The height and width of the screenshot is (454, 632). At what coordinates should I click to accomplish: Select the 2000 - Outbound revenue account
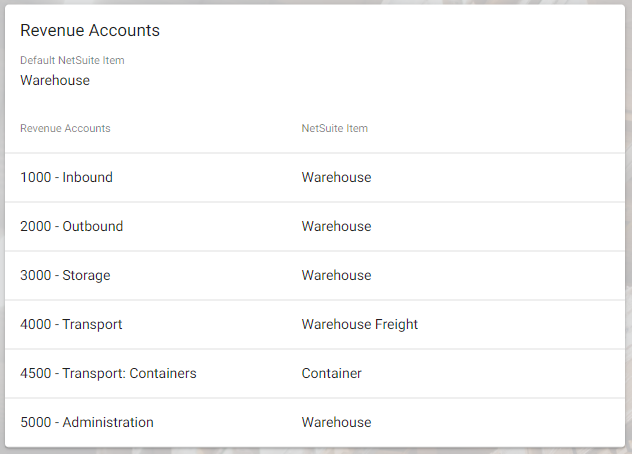click(71, 226)
